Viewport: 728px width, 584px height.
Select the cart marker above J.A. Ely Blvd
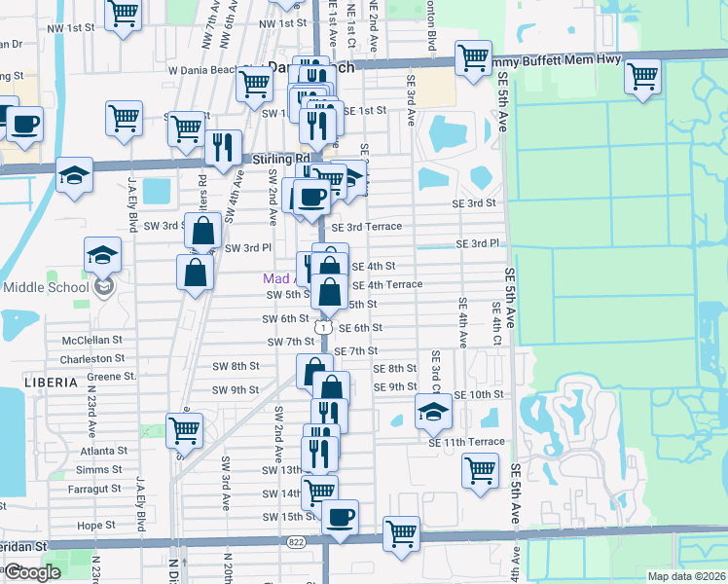pos(124,119)
